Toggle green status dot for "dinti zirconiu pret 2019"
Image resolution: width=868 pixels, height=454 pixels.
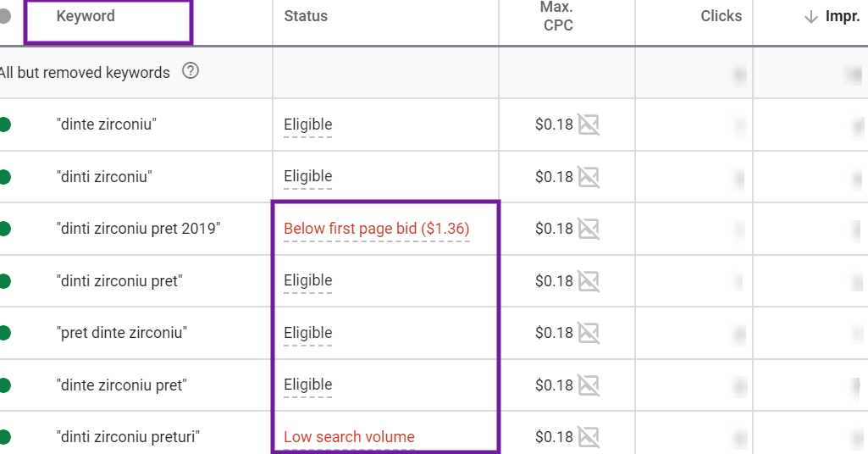click(4, 229)
